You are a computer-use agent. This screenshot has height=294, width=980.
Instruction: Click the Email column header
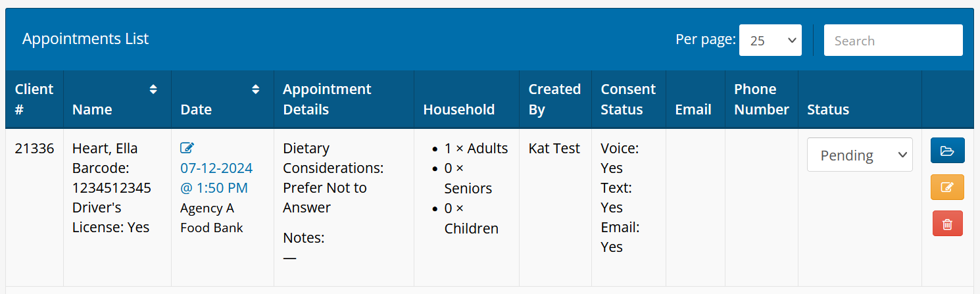[693, 109]
